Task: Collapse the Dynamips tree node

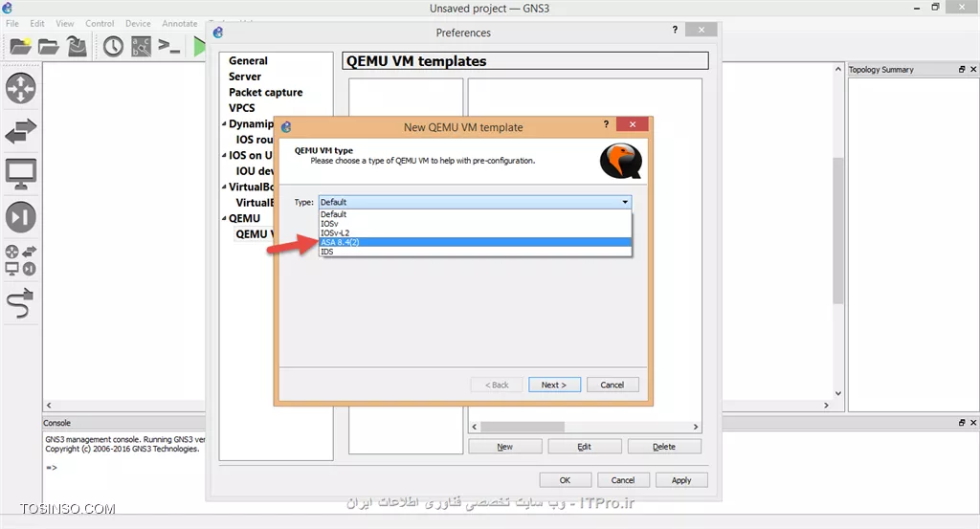Action: point(224,123)
